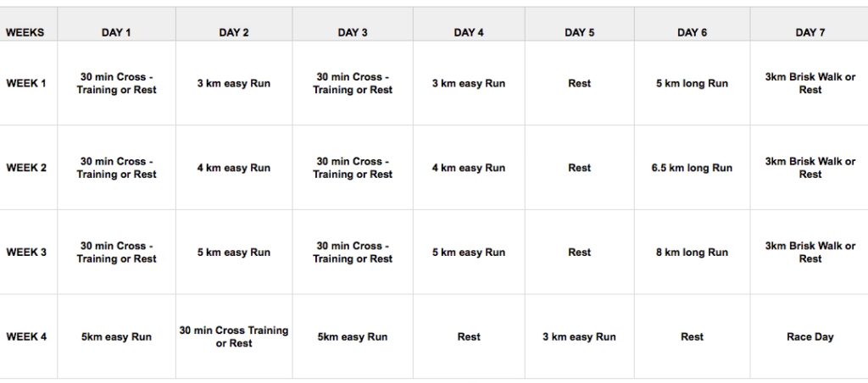Select the 8 km long Run cell
This screenshot has width=868, height=383.
click(x=692, y=253)
